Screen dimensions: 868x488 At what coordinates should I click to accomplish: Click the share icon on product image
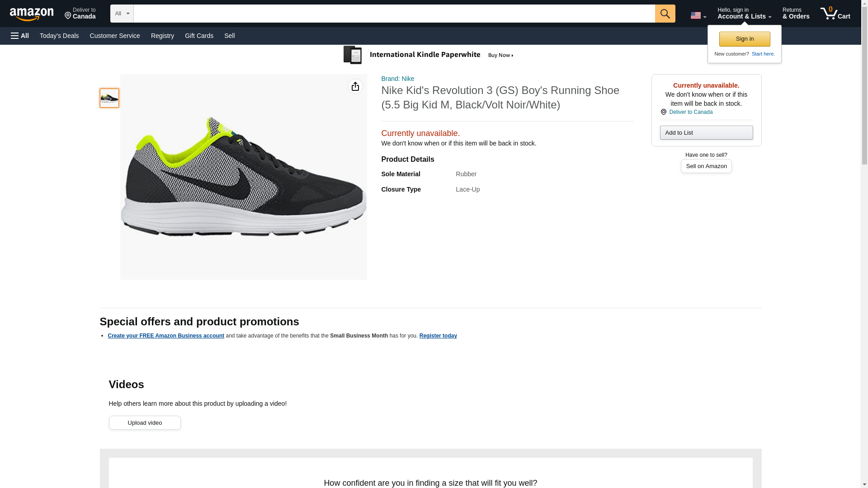(355, 86)
